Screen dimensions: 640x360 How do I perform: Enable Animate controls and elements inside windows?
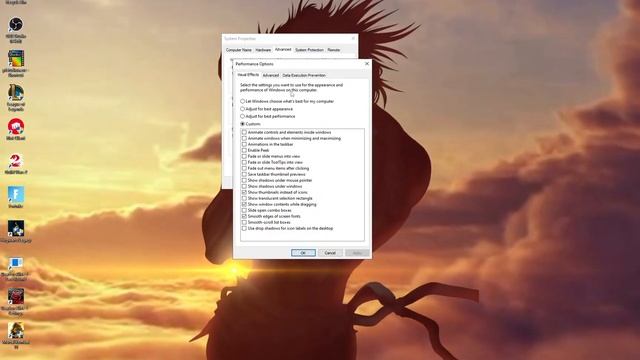coord(244,132)
